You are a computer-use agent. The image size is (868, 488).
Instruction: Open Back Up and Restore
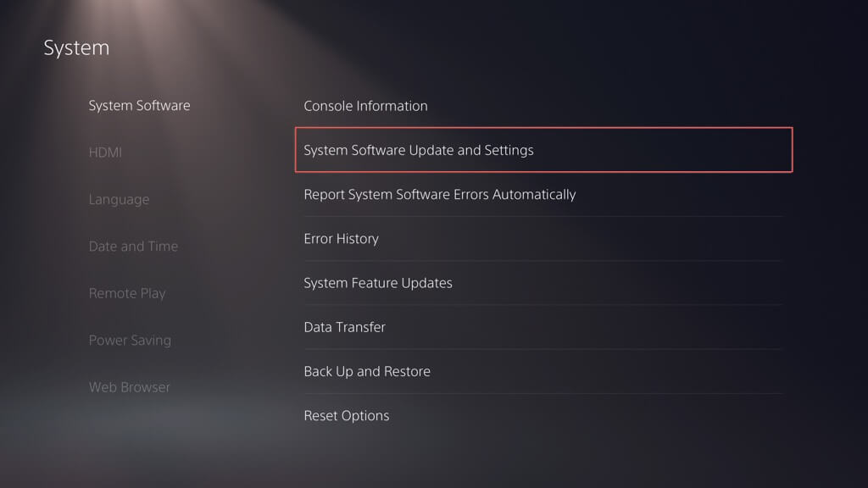[x=367, y=371]
